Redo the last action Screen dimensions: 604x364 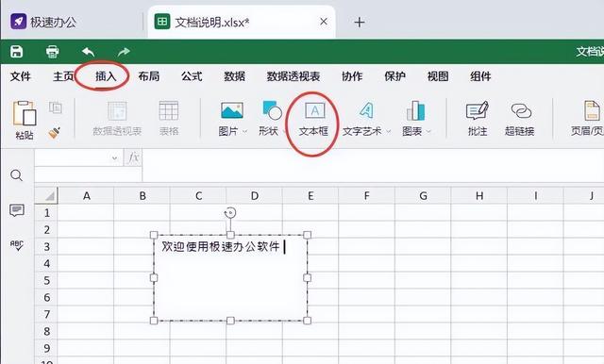(124, 52)
